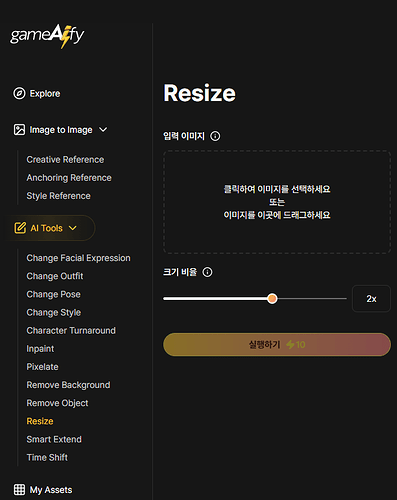Open the Explore page
This screenshot has width=397, height=500.
[x=45, y=94]
